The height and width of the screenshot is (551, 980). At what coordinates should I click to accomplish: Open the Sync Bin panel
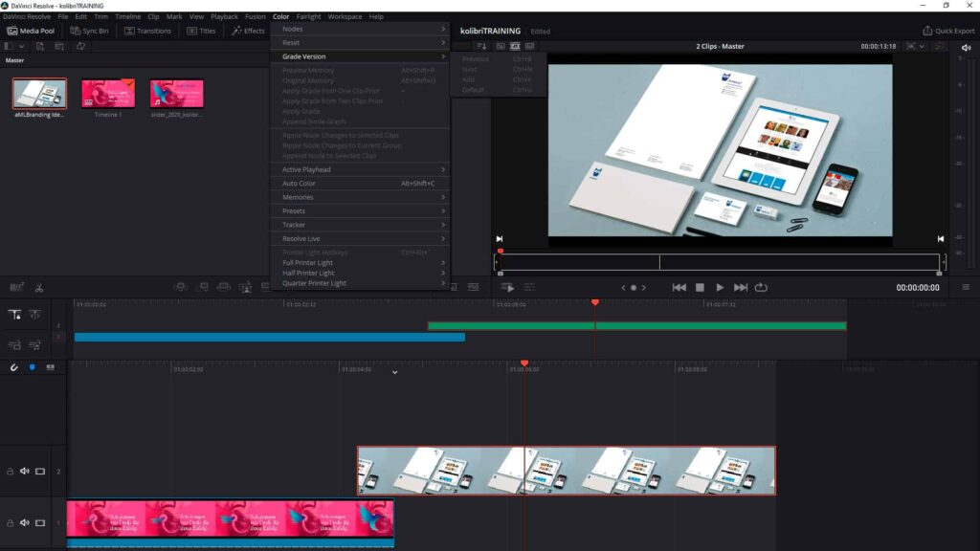pyautogui.click(x=89, y=31)
